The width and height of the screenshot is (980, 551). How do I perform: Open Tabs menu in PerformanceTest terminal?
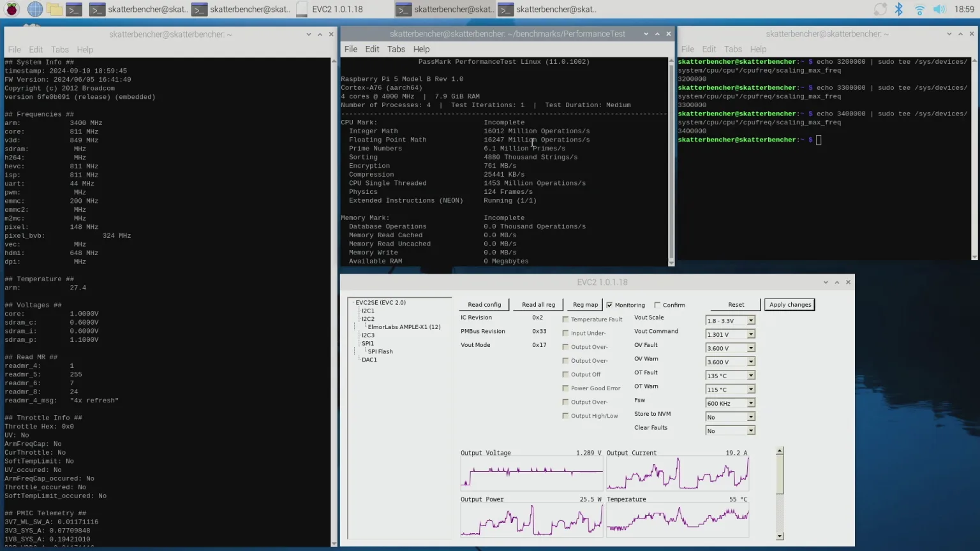pos(396,49)
